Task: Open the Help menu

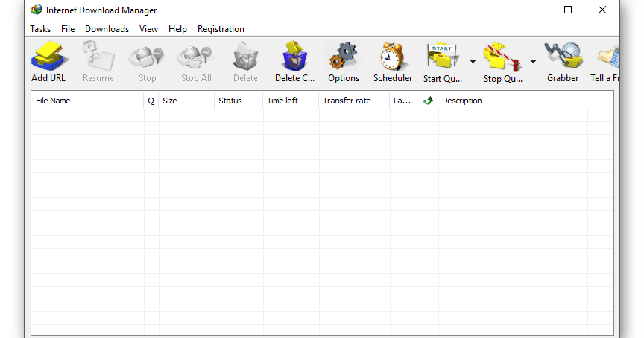Action: (x=177, y=29)
